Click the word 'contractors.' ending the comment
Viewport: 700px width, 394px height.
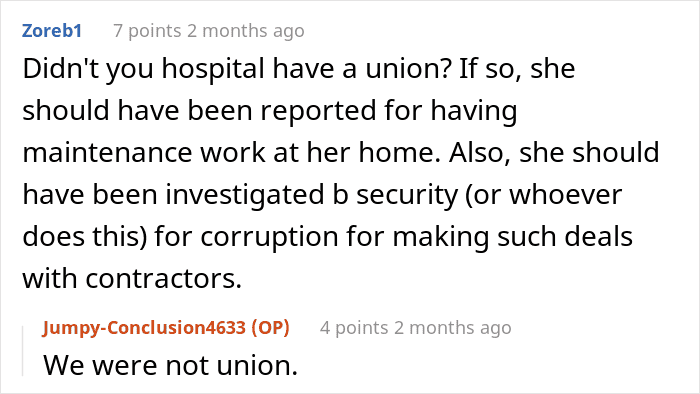coord(163,279)
